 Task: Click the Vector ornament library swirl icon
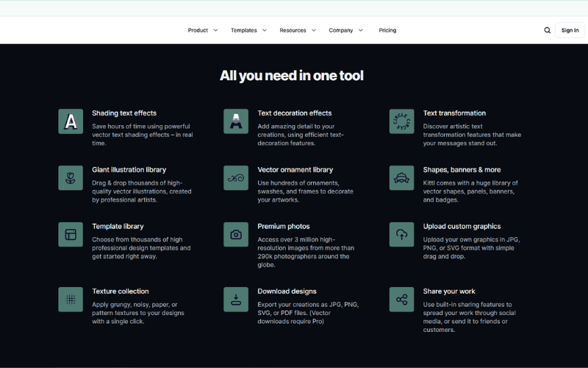(236, 178)
